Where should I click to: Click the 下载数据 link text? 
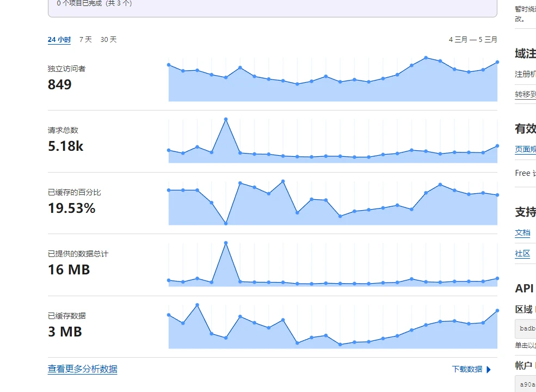coord(467,369)
